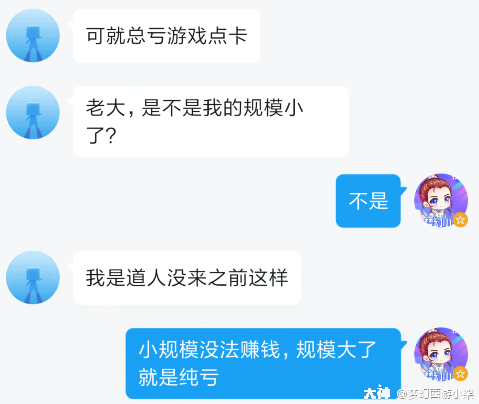Select the "我是道人没来之前这样" message bubble
This screenshot has height=404, width=479.
click(x=187, y=278)
